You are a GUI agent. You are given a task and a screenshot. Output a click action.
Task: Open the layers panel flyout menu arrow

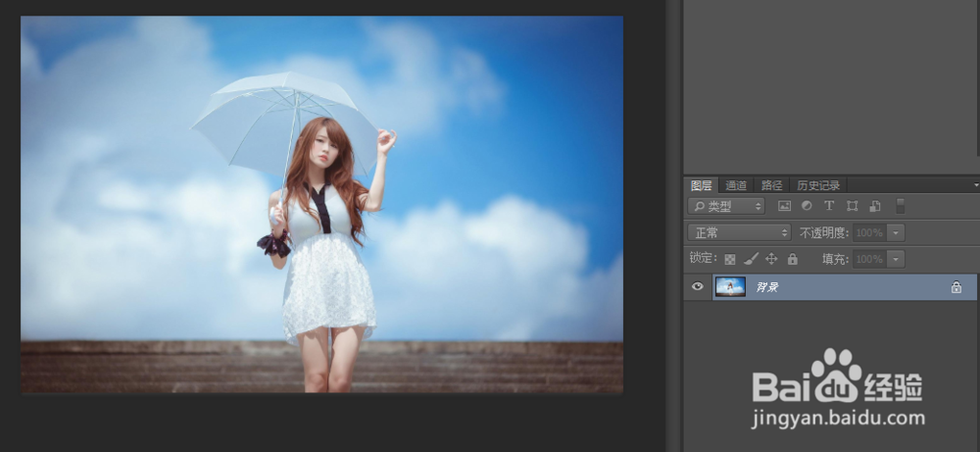[976, 185]
